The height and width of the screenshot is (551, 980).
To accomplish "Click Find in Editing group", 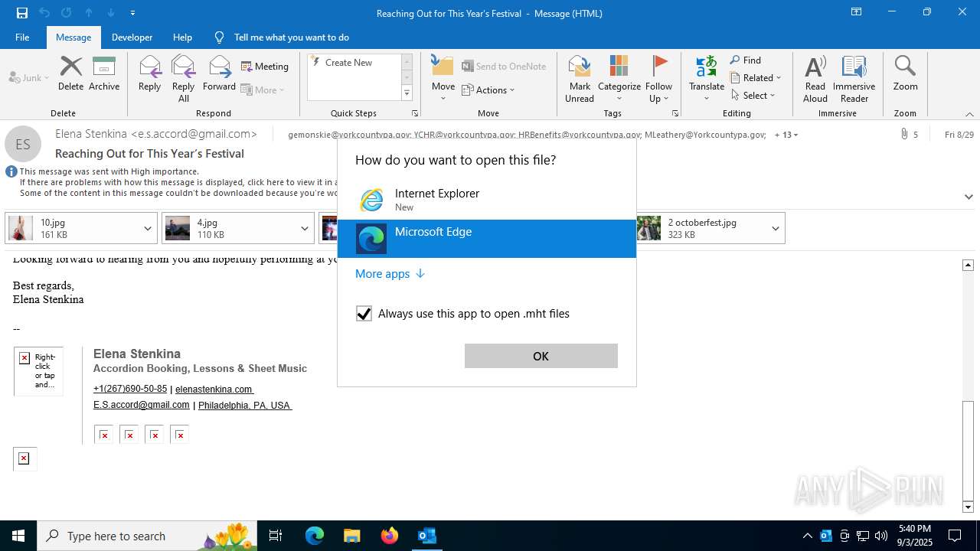I will click(x=746, y=60).
